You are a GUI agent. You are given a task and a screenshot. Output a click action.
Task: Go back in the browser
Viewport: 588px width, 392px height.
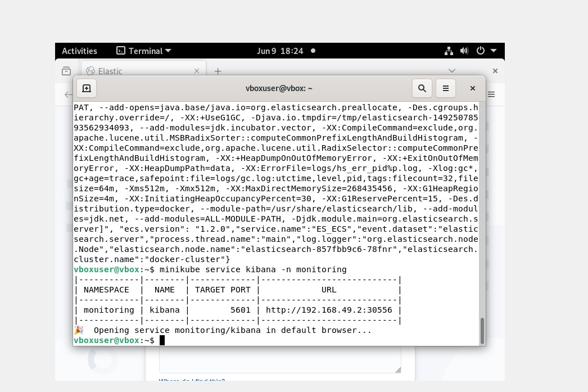[x=67, y=94]
